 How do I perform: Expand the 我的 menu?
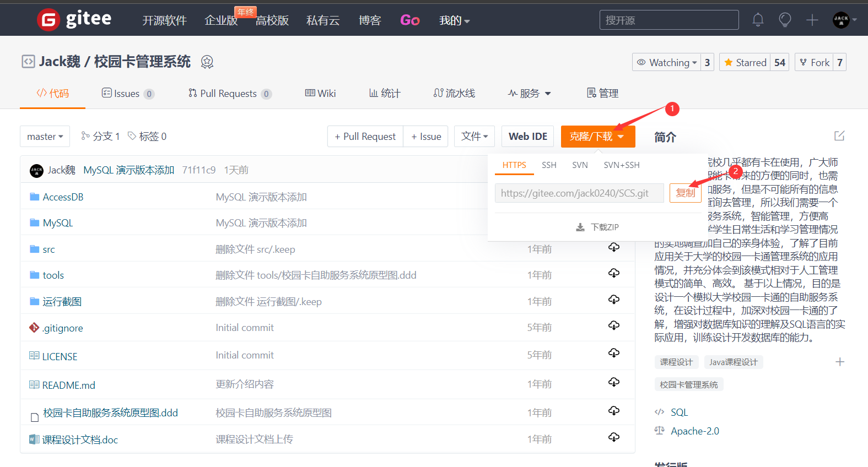454,20
